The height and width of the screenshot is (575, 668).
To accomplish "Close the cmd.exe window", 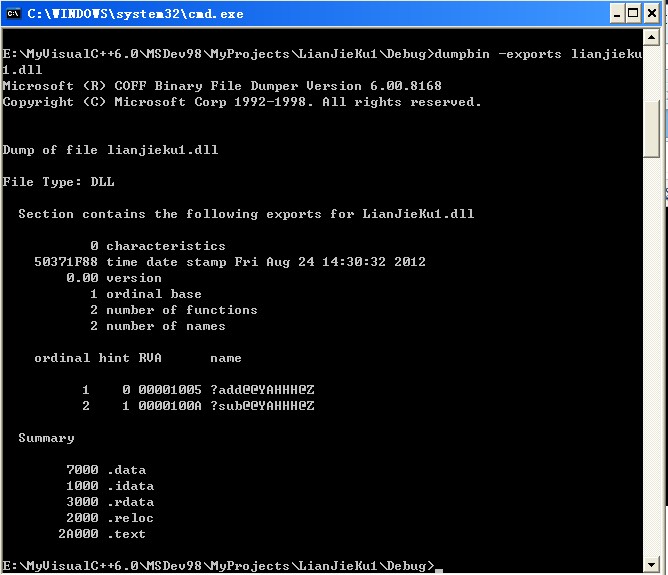I will pos(652,14).
